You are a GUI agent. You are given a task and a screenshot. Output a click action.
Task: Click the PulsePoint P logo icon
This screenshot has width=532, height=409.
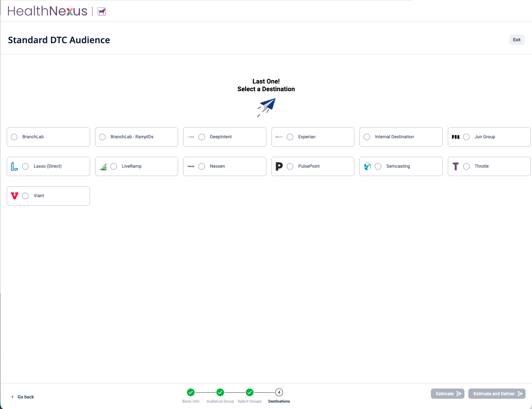click(279, 166)
